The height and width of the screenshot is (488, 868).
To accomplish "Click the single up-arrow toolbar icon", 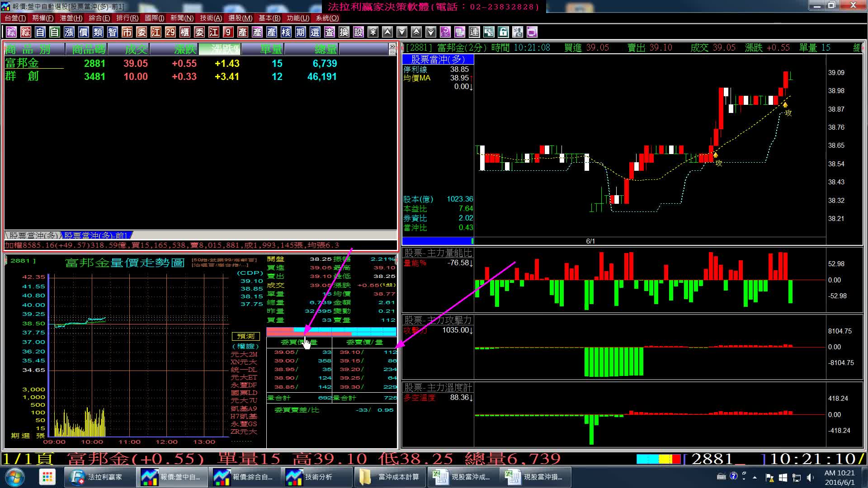I will (387, 32).
